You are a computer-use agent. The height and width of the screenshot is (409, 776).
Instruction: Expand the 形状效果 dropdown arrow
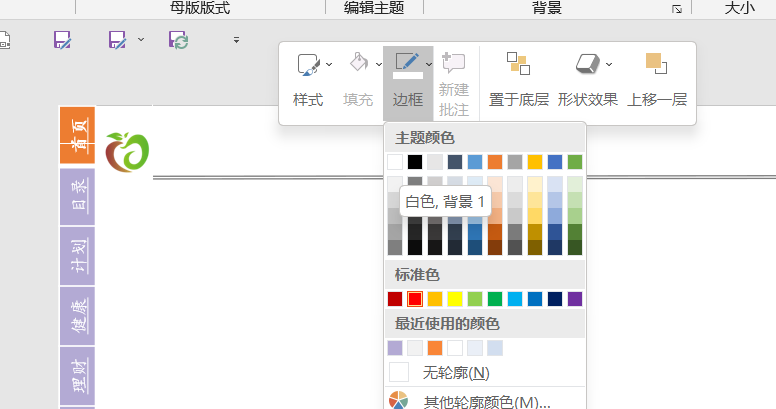[x=609, y=64]
